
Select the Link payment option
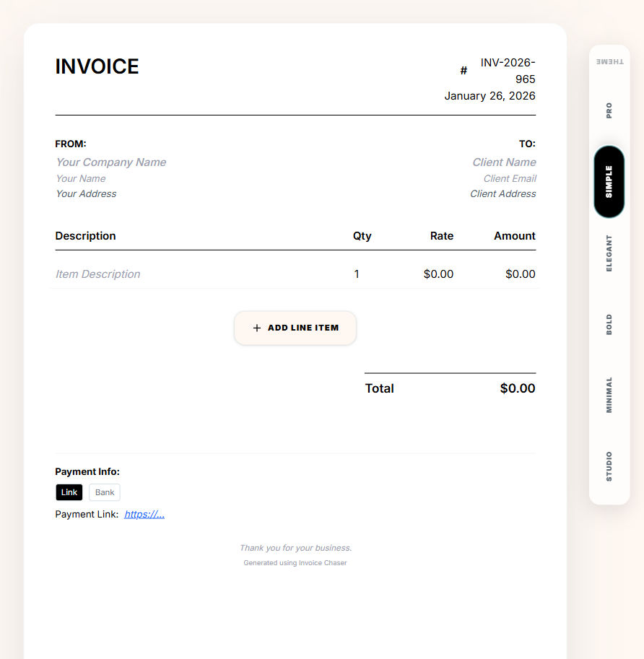[x=69, y=492]
